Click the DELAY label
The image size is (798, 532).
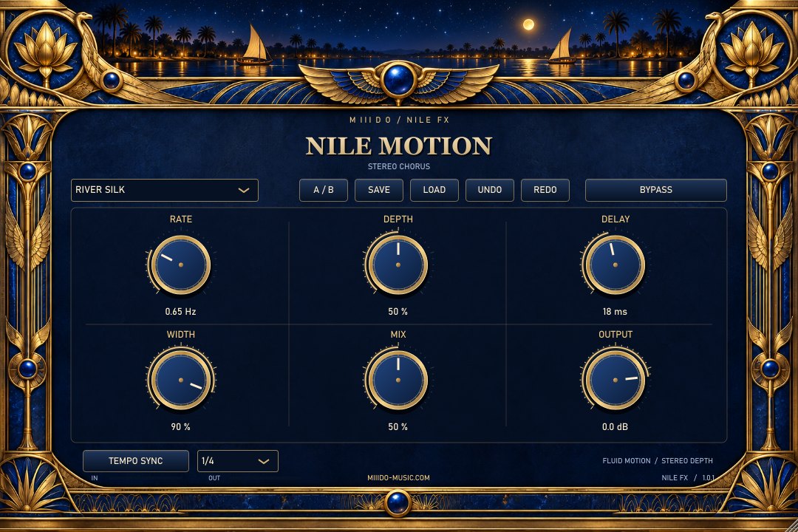pos(615,219)
